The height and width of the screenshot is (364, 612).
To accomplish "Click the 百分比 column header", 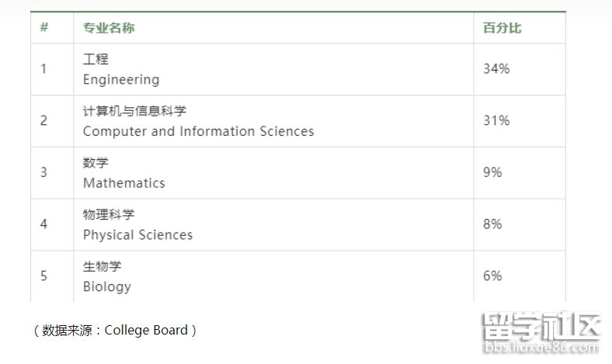I will (502, 28).
